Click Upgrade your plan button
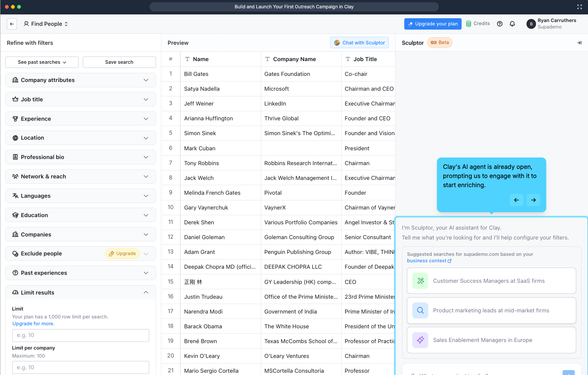This screenshot has width=588, height=375. coord(433,24)
